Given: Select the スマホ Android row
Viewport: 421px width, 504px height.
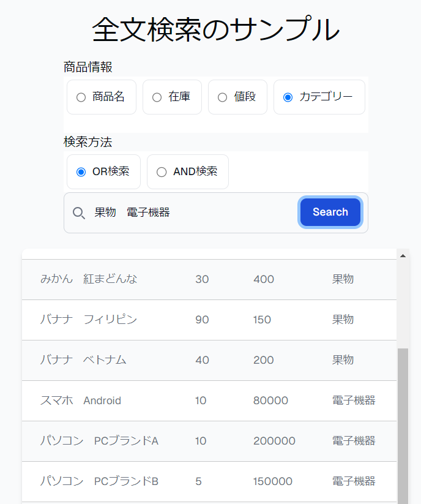Looking at the screenshot, I should pos(81,401).
